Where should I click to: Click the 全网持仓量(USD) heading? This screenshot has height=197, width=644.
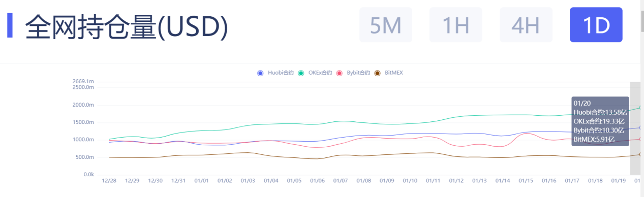pos(127,26)
